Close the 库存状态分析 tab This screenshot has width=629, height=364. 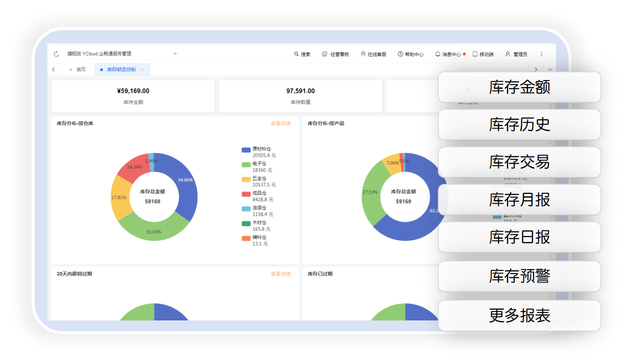142,69
